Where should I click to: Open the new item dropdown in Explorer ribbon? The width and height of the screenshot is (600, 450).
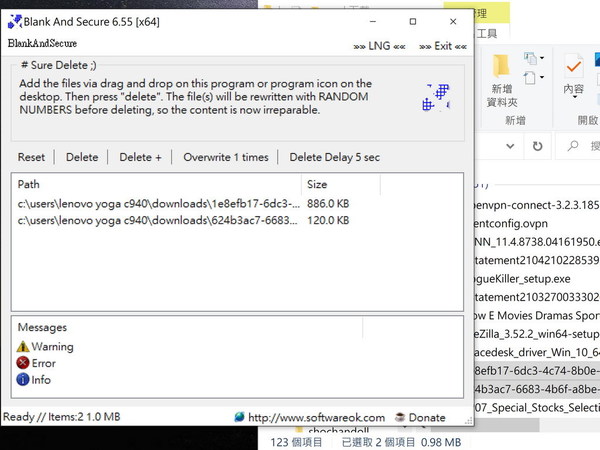click(x=533, y=58)
